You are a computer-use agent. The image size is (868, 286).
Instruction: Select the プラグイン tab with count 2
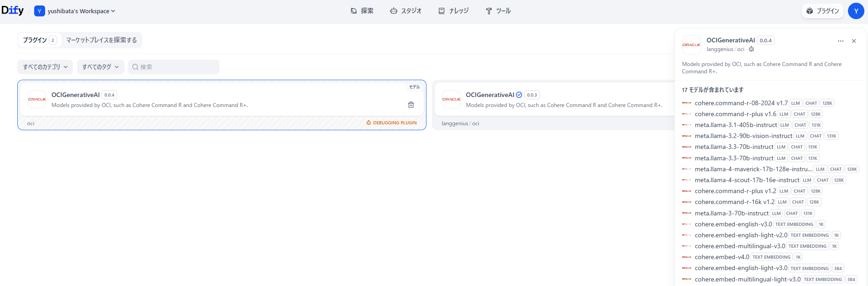tap(40, 40)
